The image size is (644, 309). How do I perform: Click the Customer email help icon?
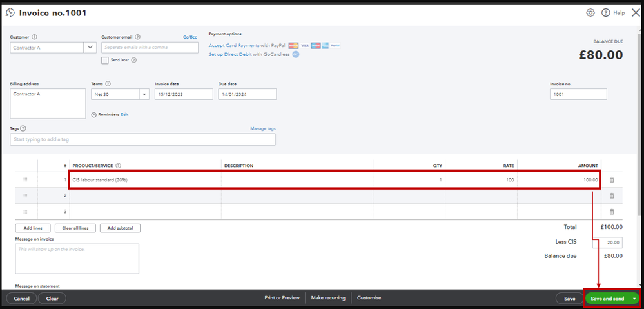pyautogui.click(x=137, y=37)
